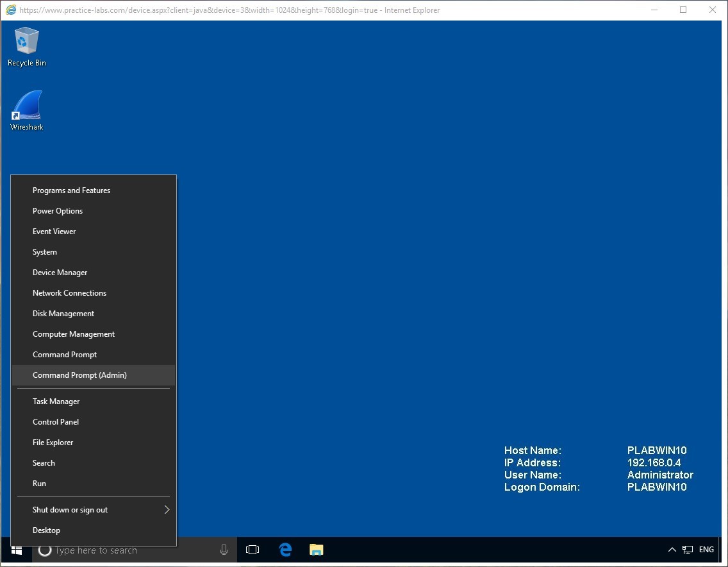The width and height of the screenshot is (728, 567).
Task: Open Task View in the taskbar
Action: pos(252,550)
